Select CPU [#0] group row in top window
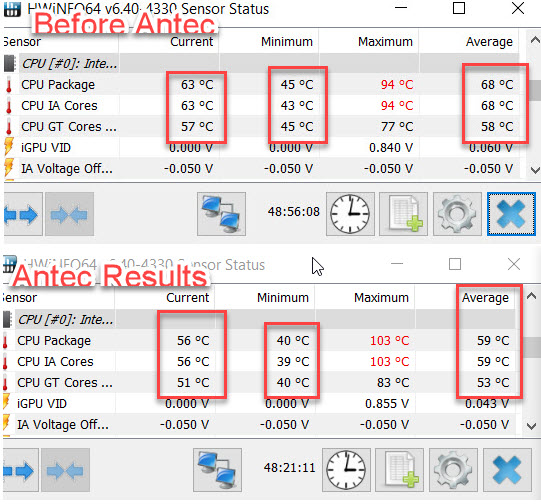Screen dimensions: 541x504 point(261,63)
